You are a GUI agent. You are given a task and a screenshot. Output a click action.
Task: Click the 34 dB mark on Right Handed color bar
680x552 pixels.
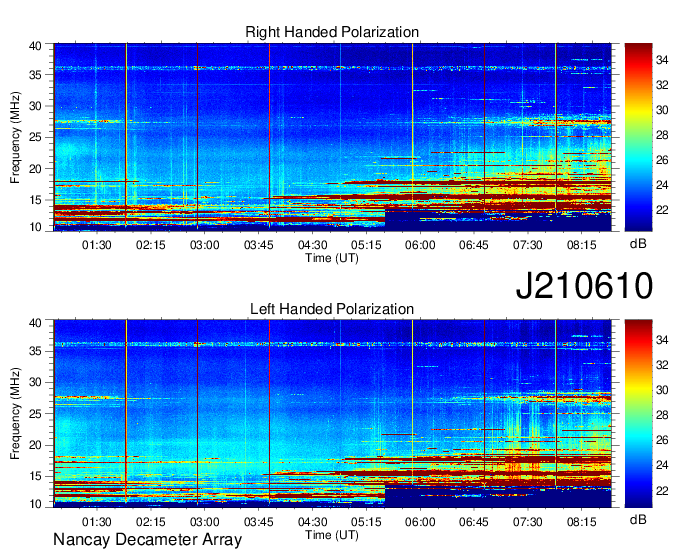point(662,60)
